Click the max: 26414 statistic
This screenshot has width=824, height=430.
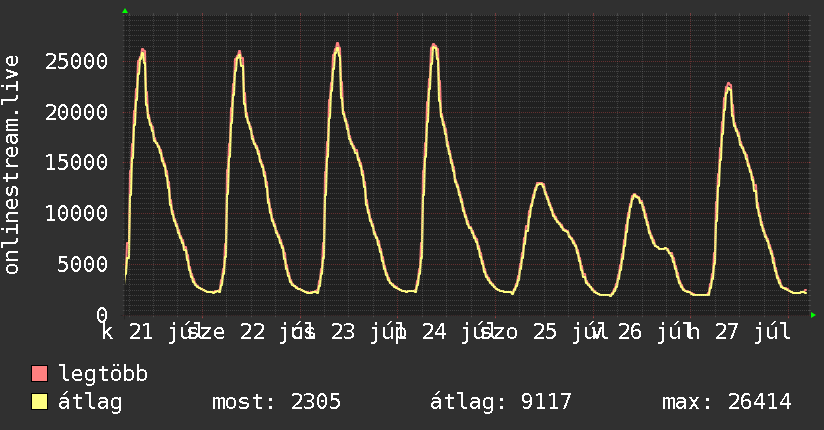click(727, 402)
